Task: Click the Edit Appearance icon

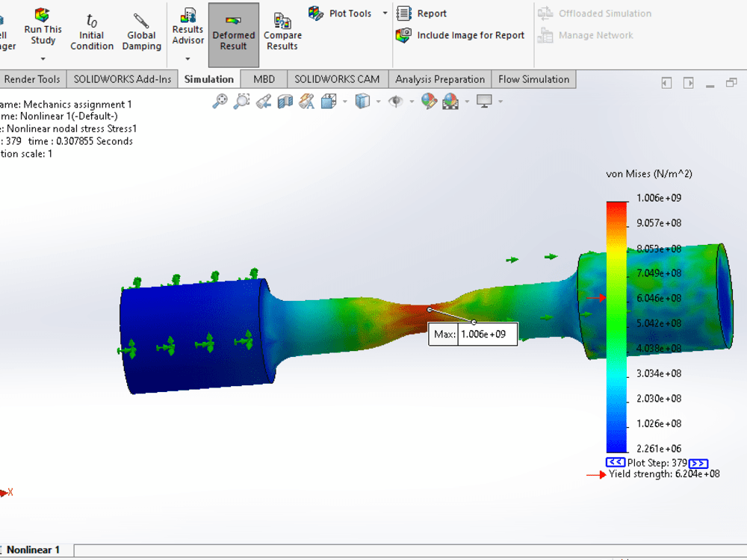Action: [x=427, y=101]
